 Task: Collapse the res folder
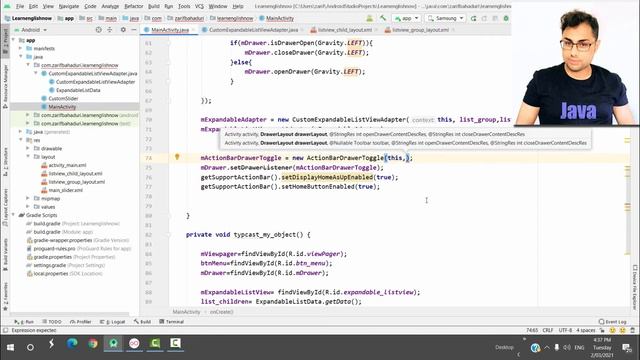(x=20, y=140)
